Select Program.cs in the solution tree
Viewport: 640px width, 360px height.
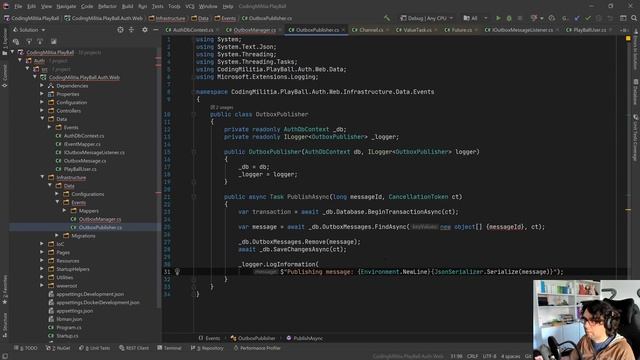click(69, 327)
